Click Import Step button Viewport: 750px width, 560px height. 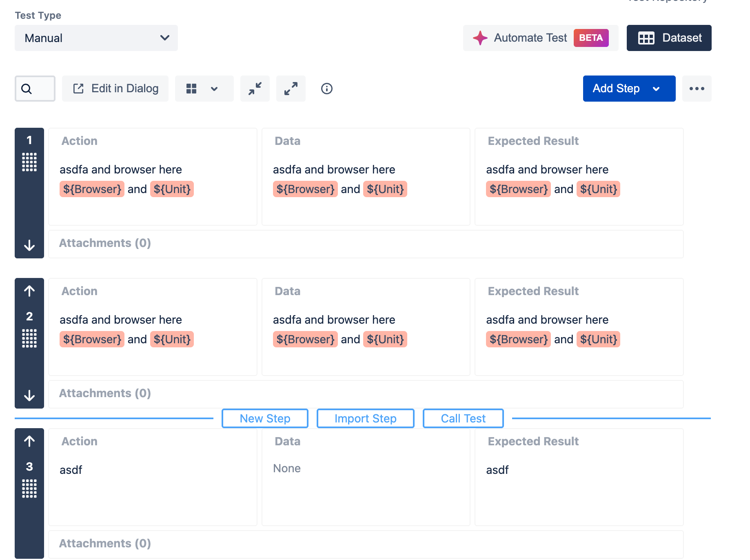point(365,418)
